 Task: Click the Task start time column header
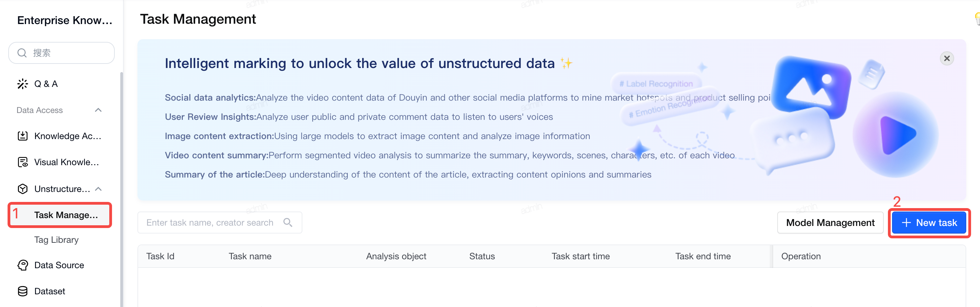point(580,257)
